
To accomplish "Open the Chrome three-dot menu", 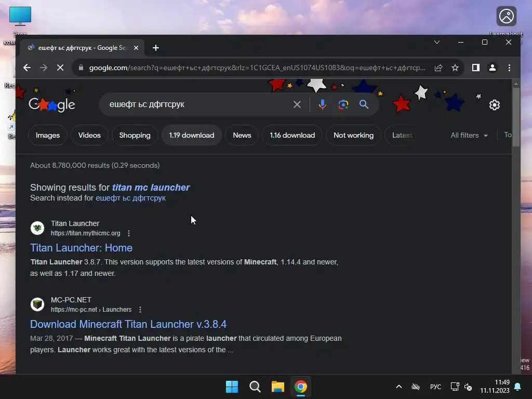I will (x=509, y=68).
